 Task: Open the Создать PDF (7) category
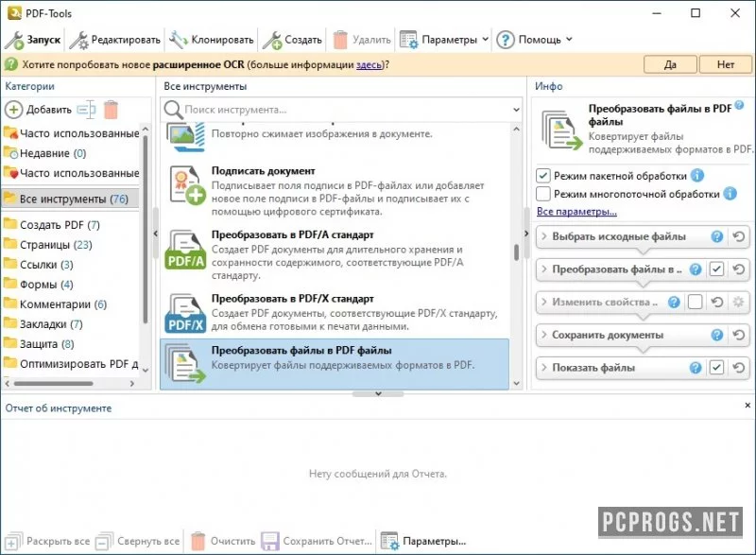point(60,225)
